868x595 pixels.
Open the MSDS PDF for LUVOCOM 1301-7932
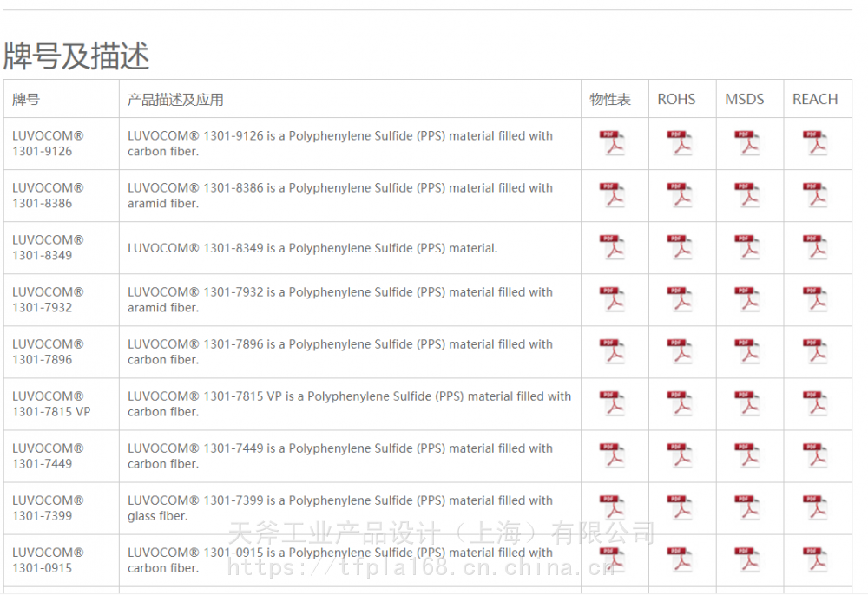[747, 299]
